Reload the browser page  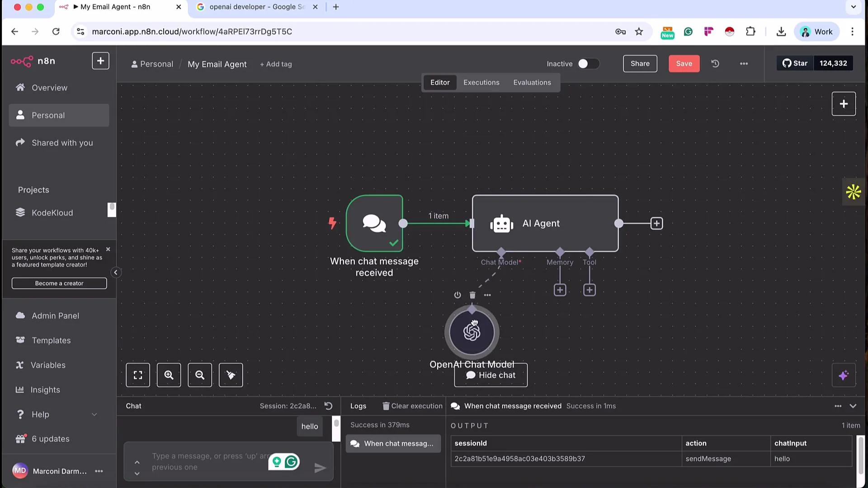[56, 32]
